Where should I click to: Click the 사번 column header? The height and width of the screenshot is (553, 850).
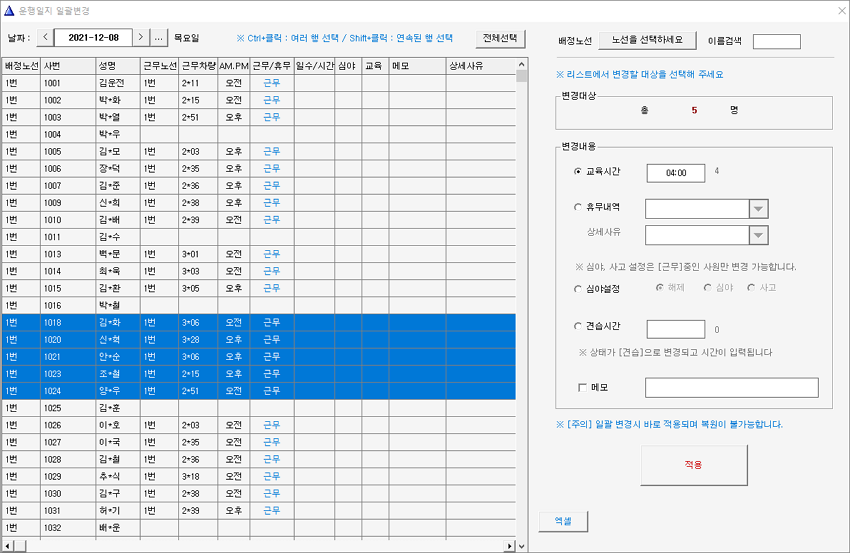(x=68, y=66)
